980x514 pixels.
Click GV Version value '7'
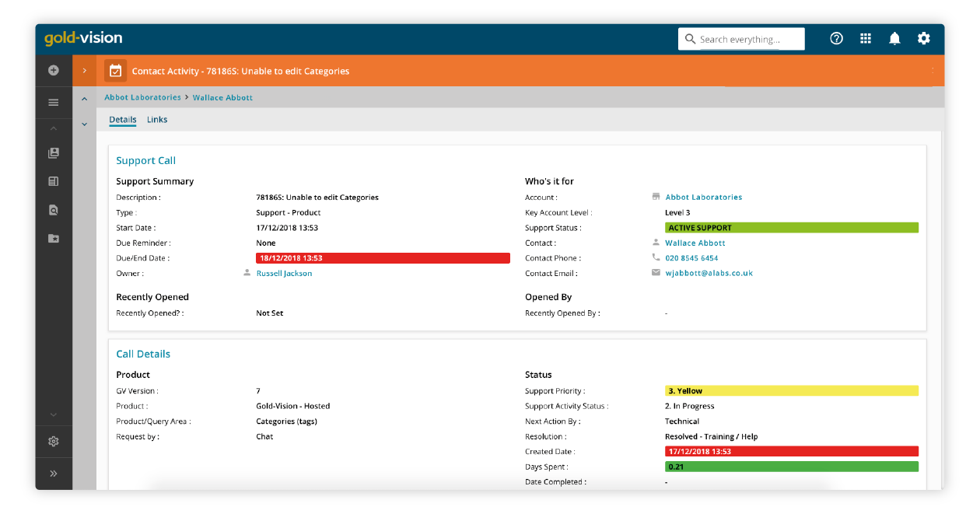point(258,391)
